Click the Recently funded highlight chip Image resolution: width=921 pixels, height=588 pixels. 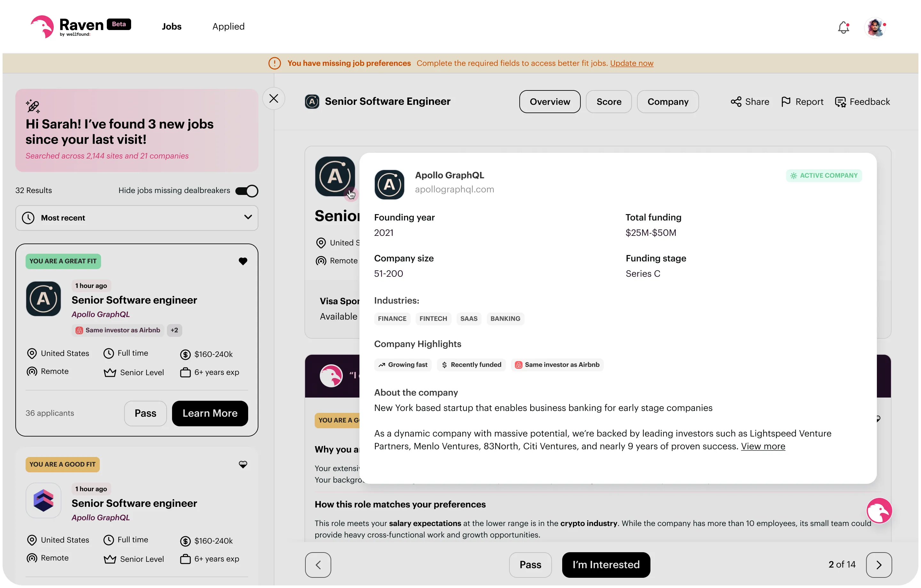pos(471,365)
